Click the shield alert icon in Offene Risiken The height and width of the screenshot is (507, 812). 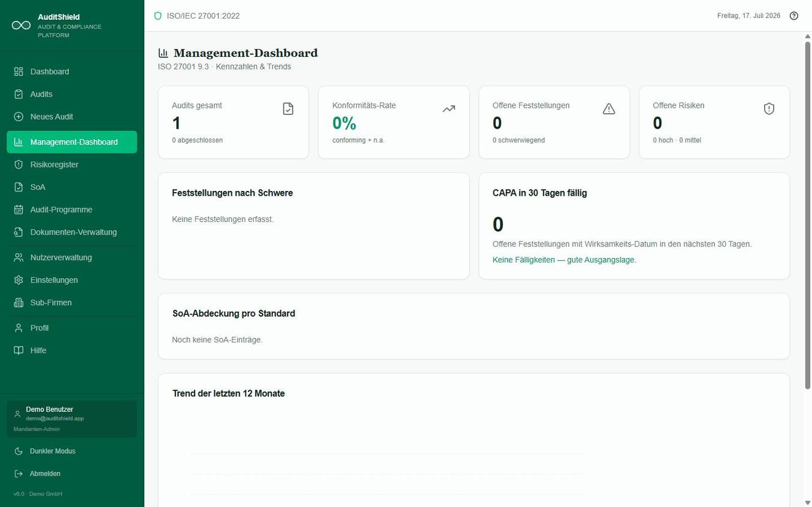point(769,108)
